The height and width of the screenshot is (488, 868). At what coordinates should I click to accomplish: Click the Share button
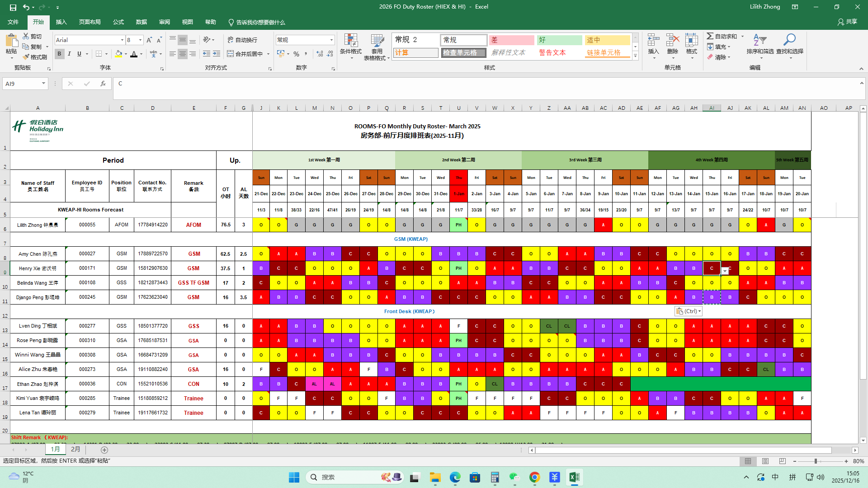point(847,22)
